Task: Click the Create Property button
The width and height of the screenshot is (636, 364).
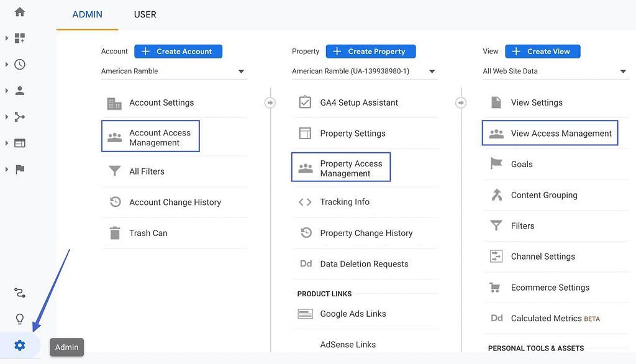Action: [371, 51]
